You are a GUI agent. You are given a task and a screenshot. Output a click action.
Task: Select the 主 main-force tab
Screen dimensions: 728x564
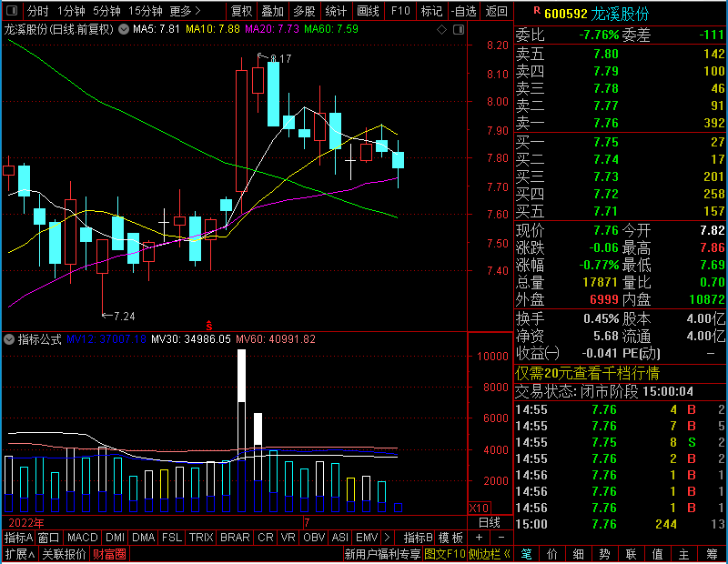tap(684, 554)
